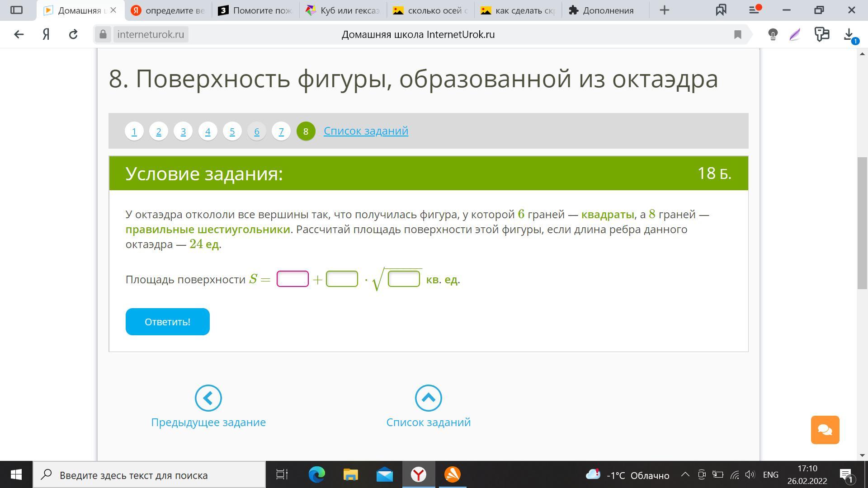Click first answer input box after S=
This screenshot has height=488, width=868.
tap(292, 279)
